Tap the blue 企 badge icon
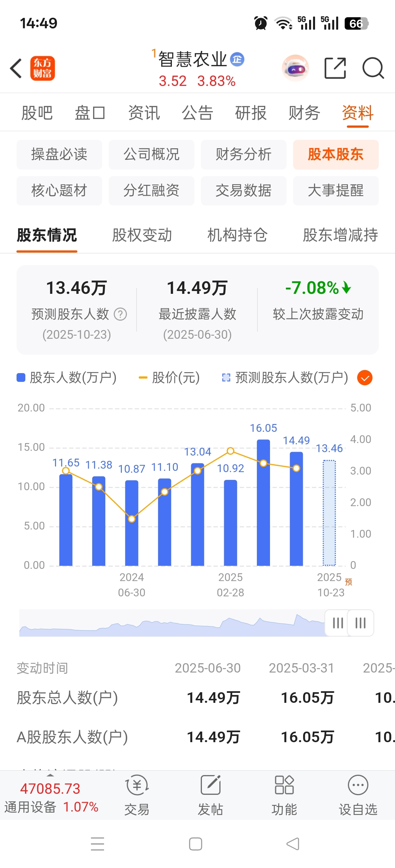The width and height of the screenshot is (395, 868). [x=237, y=60]
